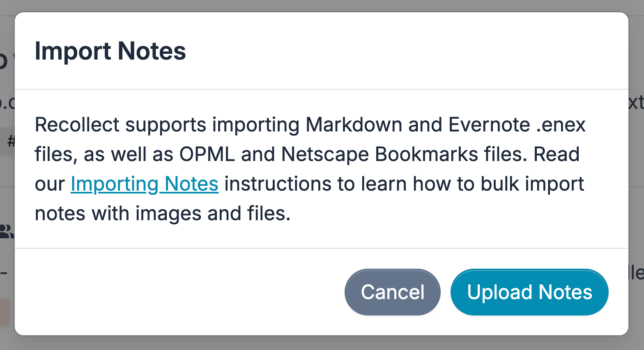
Task: Click the cut-off 'lle' text at right
Action: coord(636,273)
